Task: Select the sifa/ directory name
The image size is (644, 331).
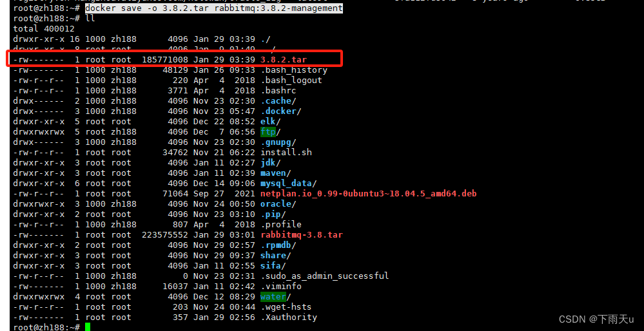Action: [x=273, y=266]
